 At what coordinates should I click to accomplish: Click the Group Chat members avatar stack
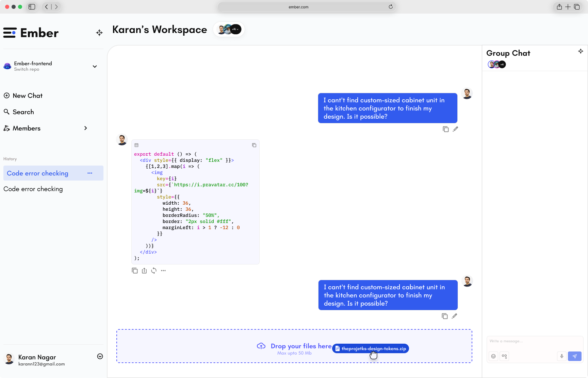(x=497, y=64)
